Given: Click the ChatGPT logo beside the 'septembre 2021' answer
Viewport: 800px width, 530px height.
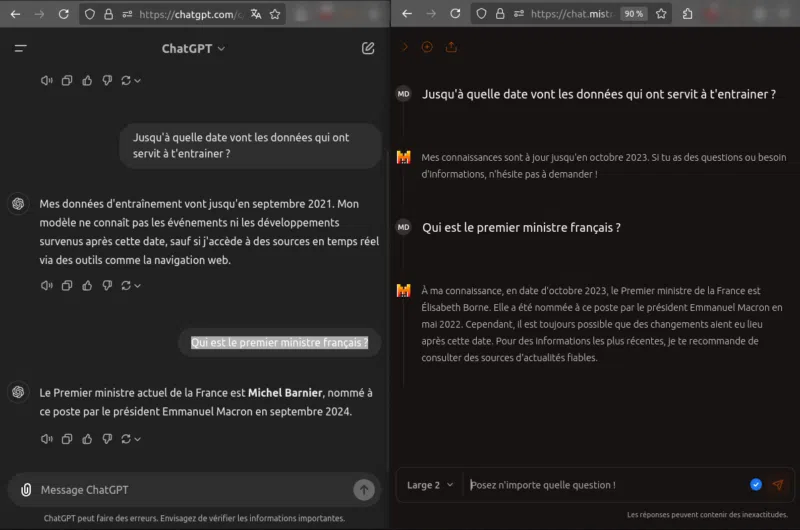Looking at the screenshot, I should click(18, 204).
